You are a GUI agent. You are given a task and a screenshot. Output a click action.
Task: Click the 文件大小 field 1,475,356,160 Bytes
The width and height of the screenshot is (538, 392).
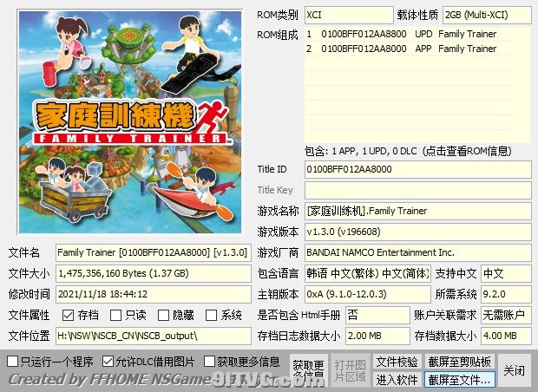coord(154,273)
